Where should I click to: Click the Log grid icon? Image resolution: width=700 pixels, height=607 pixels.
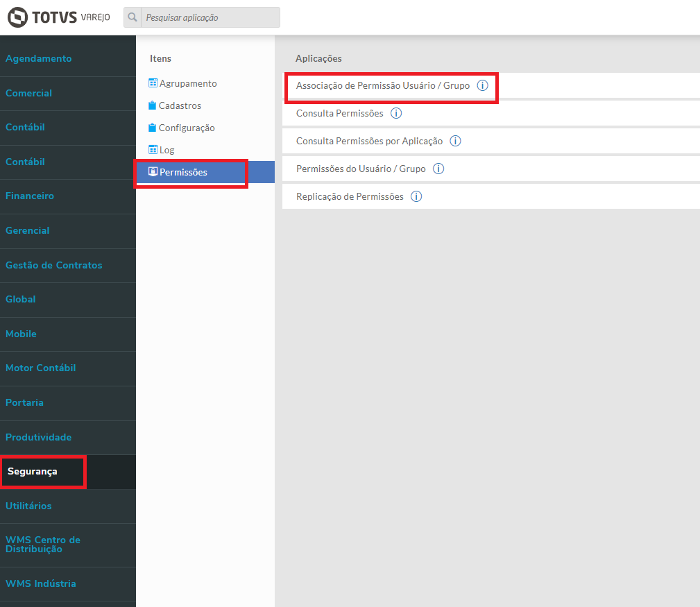pyautogui.click(x=153, y=150)
